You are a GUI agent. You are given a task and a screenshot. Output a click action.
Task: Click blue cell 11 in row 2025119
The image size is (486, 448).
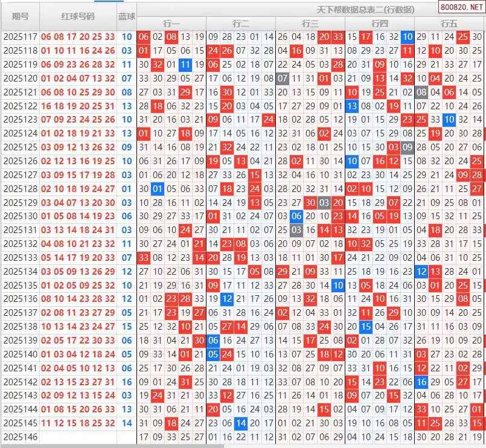point(185,65)
